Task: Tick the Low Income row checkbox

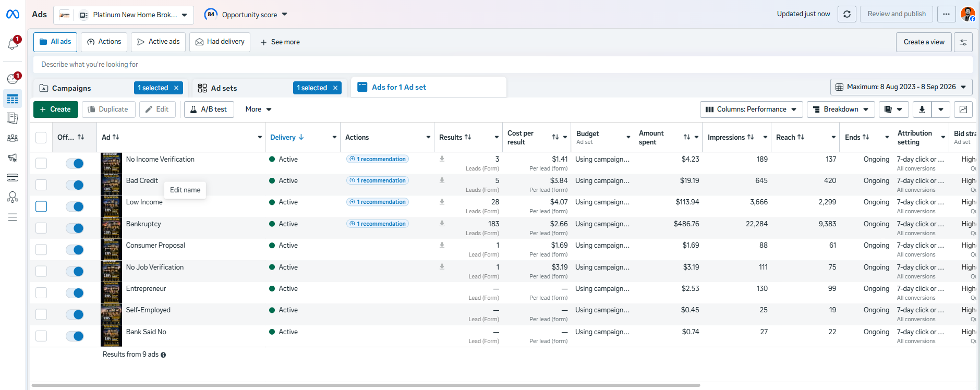Action: pos(41,206)
